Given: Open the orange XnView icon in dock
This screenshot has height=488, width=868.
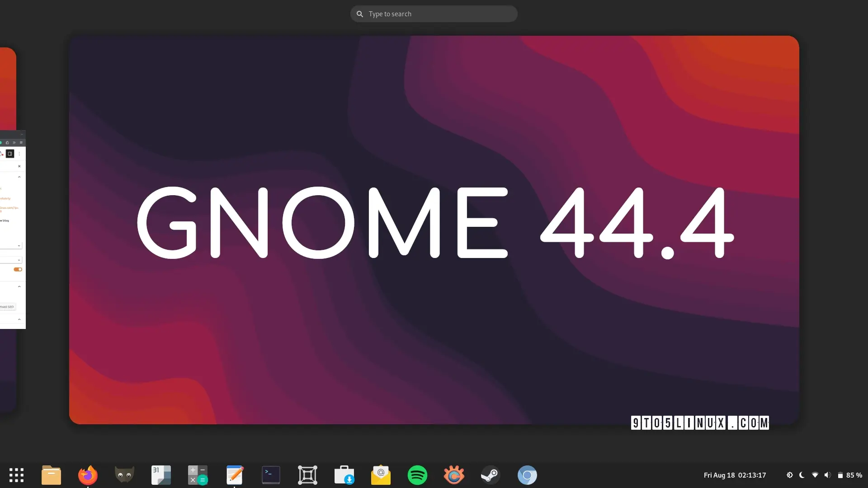Looking at the screenshot, I should [x=454, y=475].
